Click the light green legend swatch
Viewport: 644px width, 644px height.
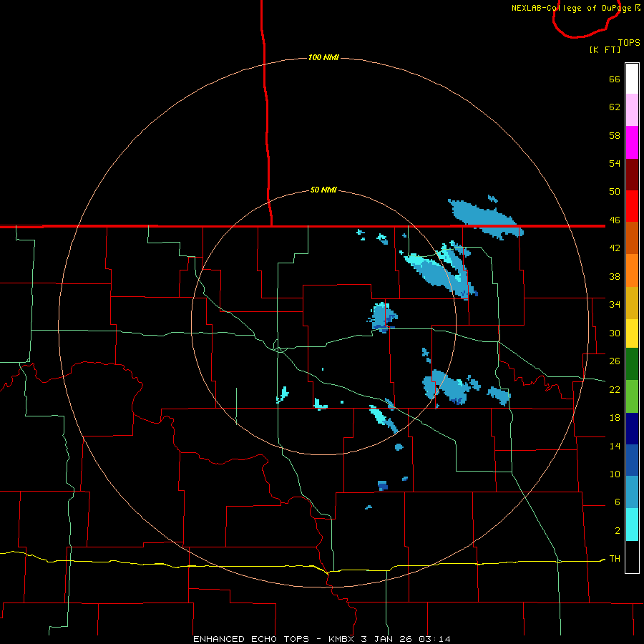tap(632, 396)
